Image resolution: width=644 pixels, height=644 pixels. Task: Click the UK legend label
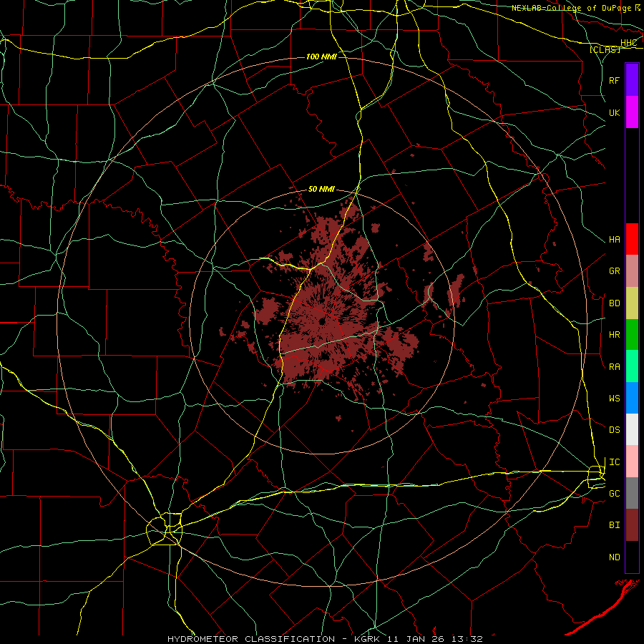614,112
